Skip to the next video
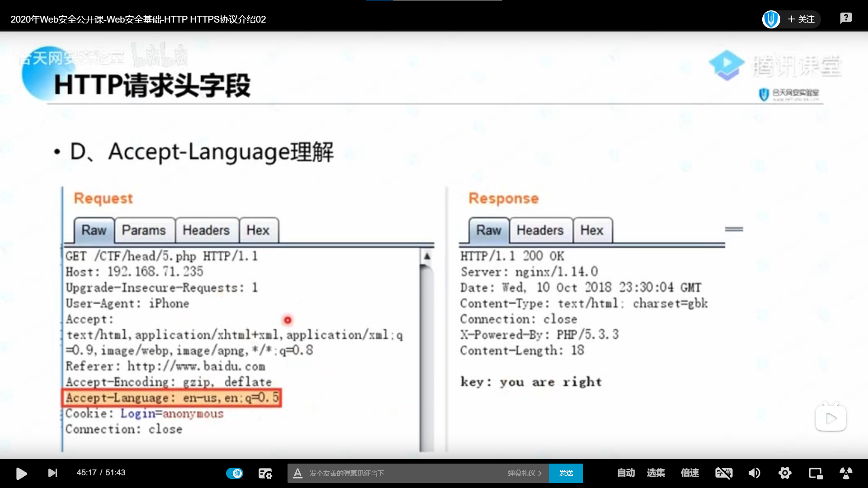The width and height of the screenshot is (868, 488). pos(52,473)
